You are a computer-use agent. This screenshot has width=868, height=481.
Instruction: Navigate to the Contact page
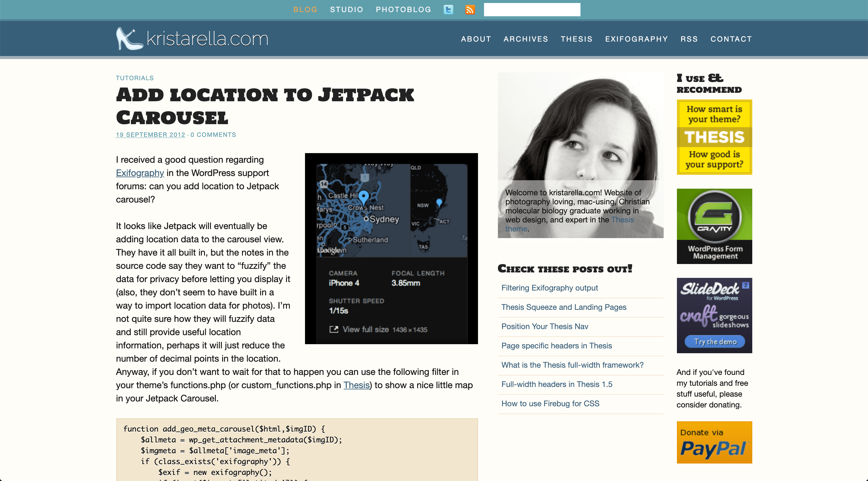coord(731,39)
